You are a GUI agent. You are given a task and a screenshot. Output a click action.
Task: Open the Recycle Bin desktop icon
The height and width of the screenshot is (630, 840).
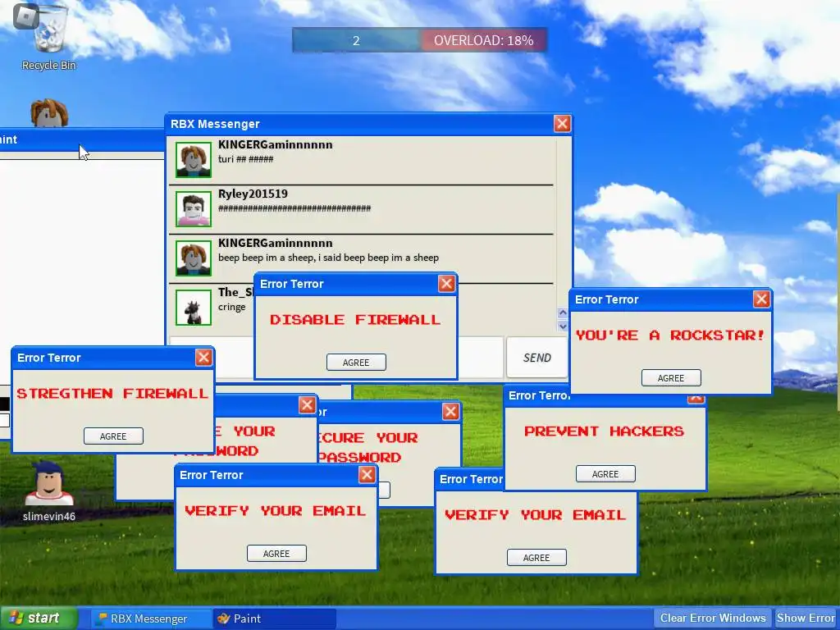[x=49, y=39]
